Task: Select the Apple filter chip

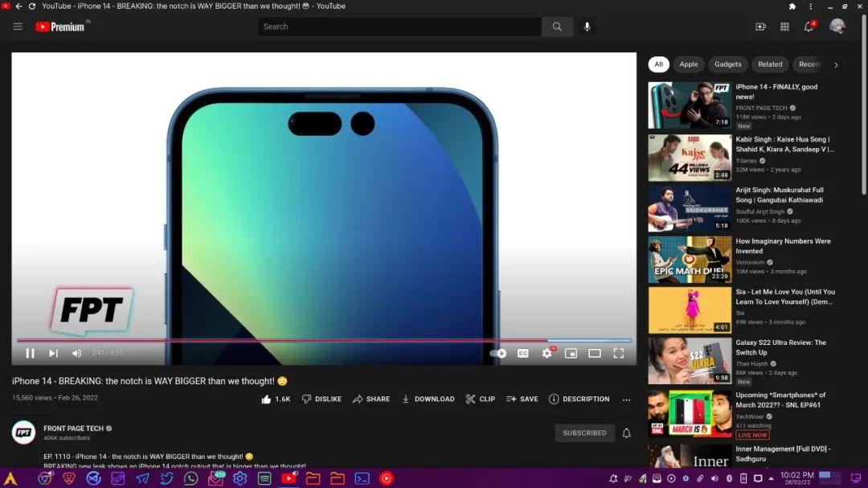Action: (689, 64)
